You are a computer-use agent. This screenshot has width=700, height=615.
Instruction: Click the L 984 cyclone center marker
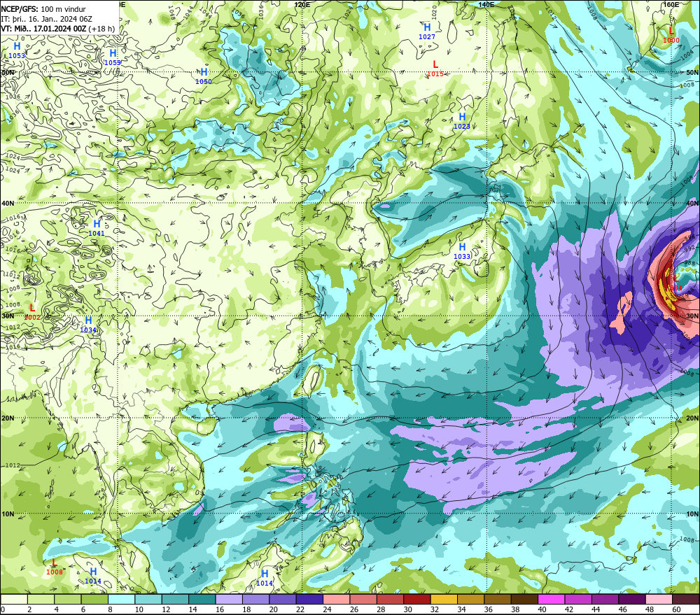click(675, 283)
